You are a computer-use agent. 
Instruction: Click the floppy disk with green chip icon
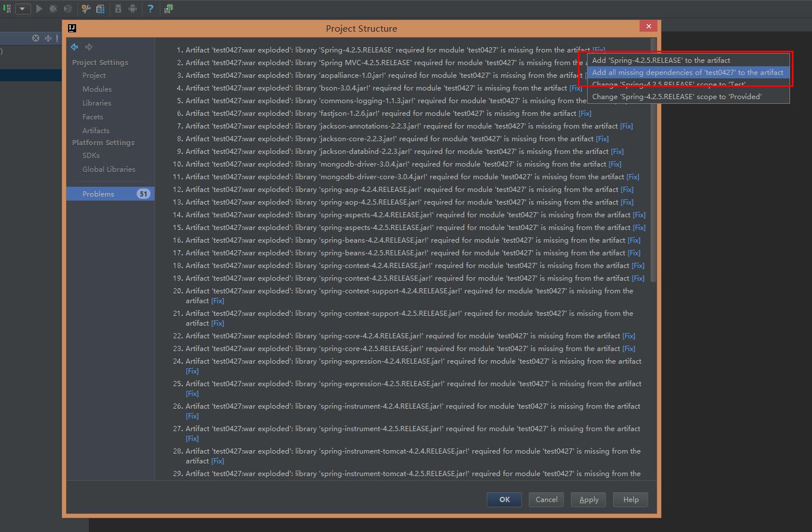tap(168, 9)
